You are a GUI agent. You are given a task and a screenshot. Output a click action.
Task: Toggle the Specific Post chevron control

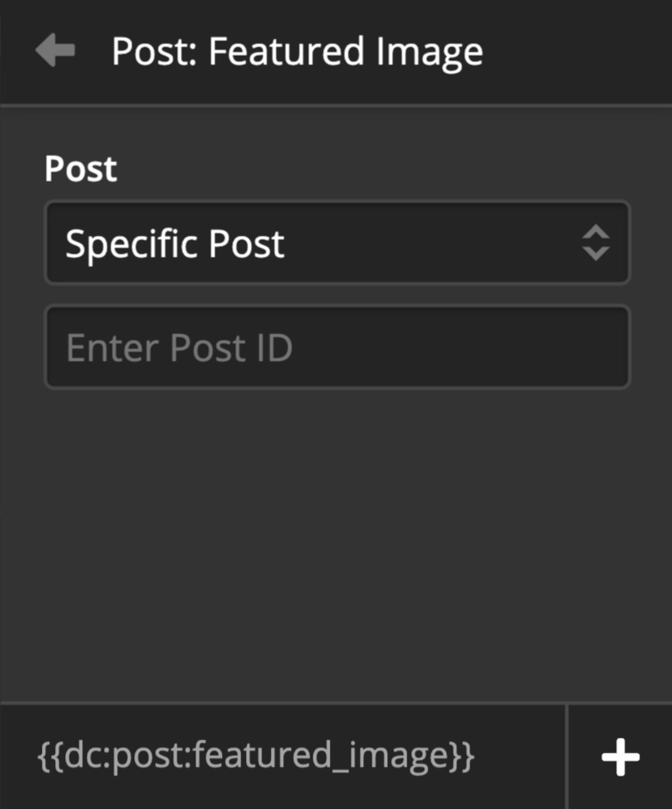595,244
